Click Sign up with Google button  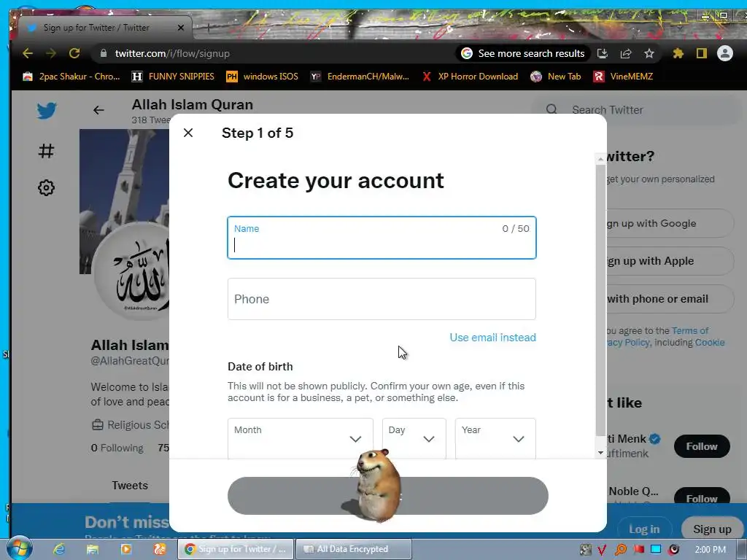[x=670, y=223]
